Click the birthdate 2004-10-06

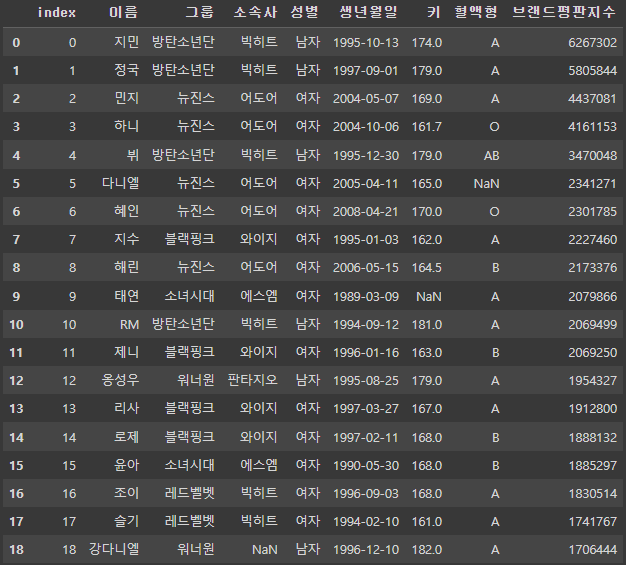coord(366,127)
